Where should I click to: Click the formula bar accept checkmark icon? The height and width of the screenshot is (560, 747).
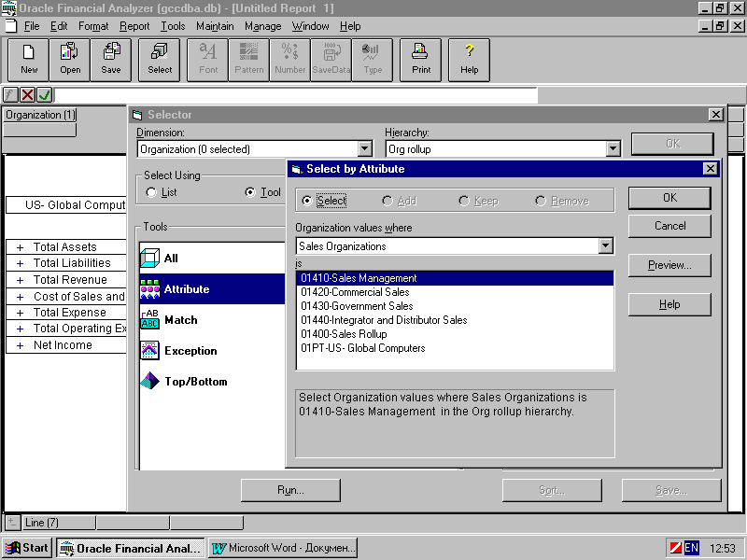44,95
